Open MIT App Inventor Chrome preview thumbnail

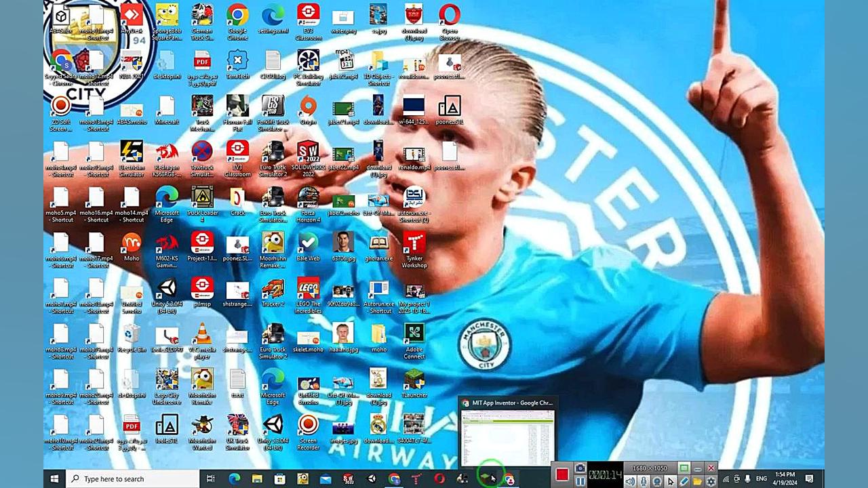tap(508, 433)
